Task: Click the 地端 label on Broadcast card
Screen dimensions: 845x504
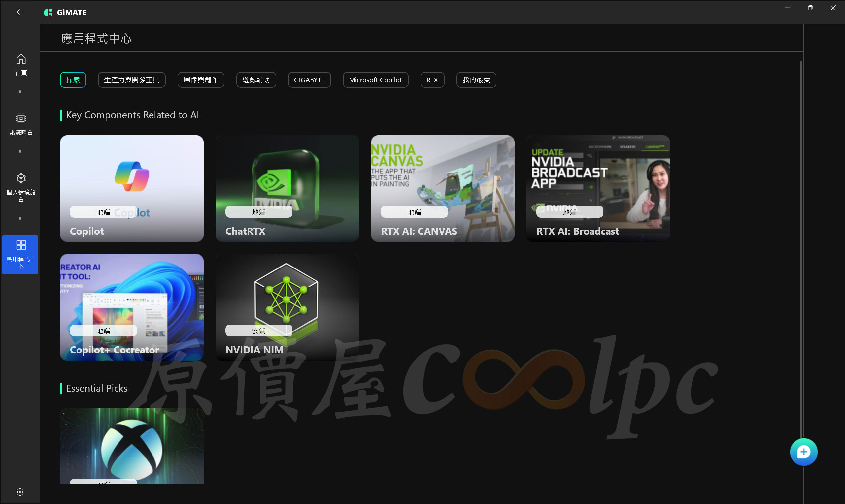Action: pos(569,212)
